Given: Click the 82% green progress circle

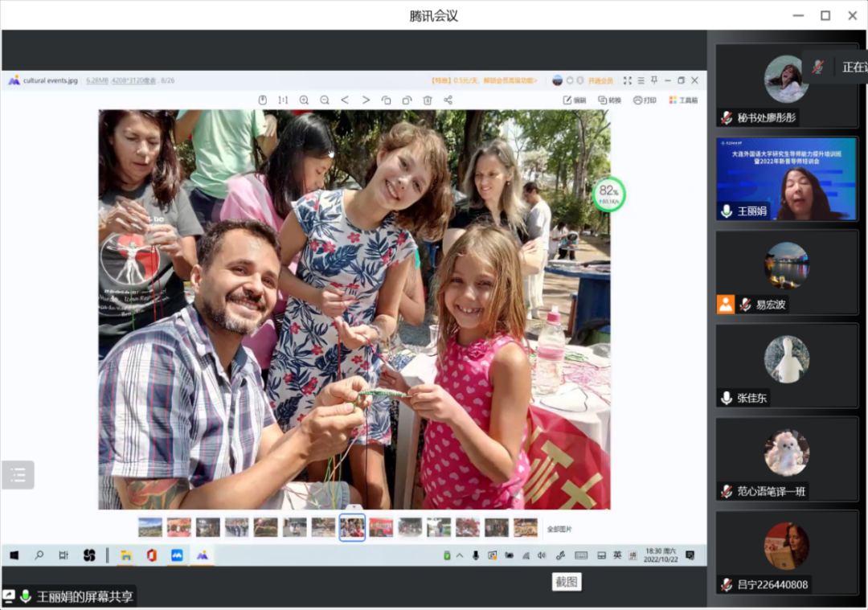Looking at the screenshot, I should (x=609, y=194).
